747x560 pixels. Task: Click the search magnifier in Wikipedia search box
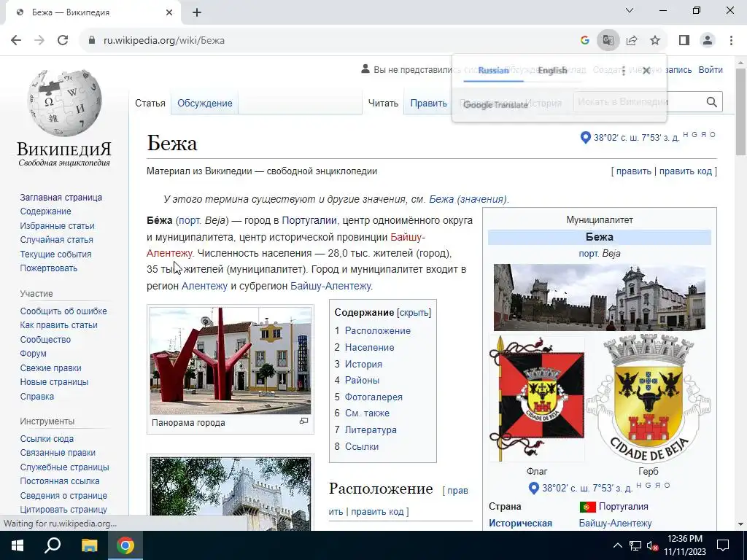tap(711, 102)
